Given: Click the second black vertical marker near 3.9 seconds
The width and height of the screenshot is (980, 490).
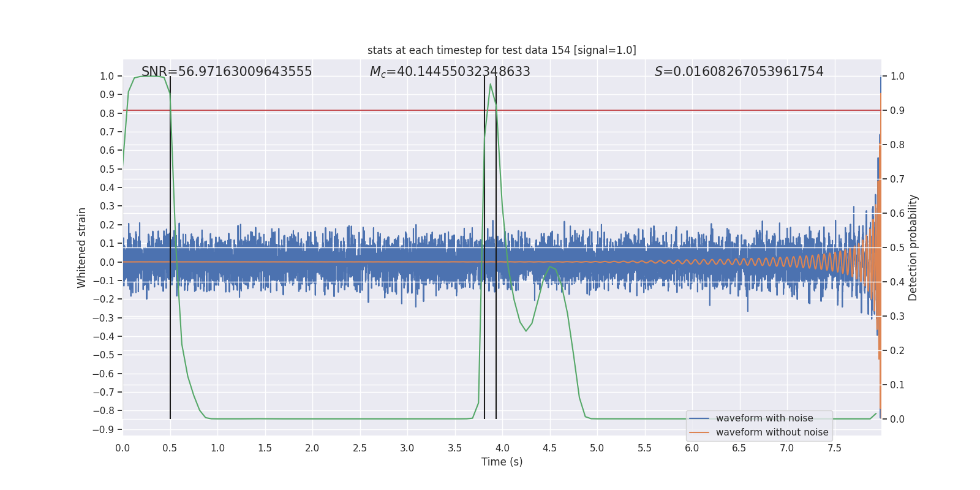Looking at the screenshot, I should (x=496, y=247).
